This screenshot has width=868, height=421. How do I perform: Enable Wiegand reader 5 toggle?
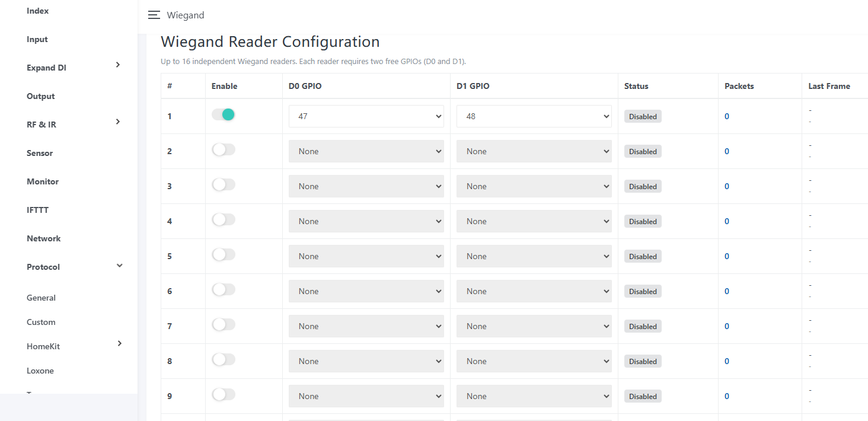224,254
